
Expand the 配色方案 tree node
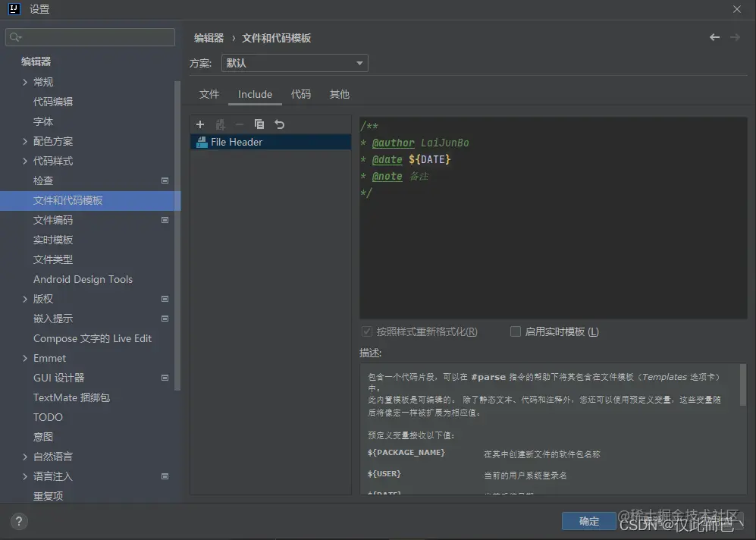[x=25, y=141]
